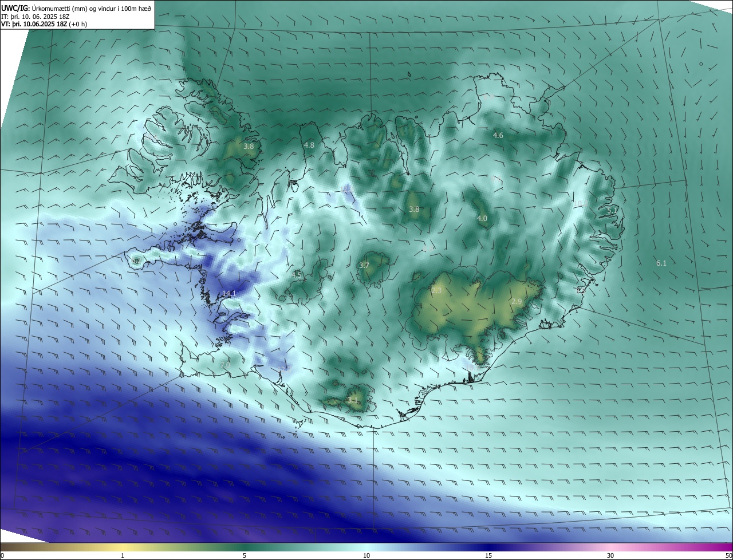Click the 2.3 value on the glacier

[x=436, y=291]
